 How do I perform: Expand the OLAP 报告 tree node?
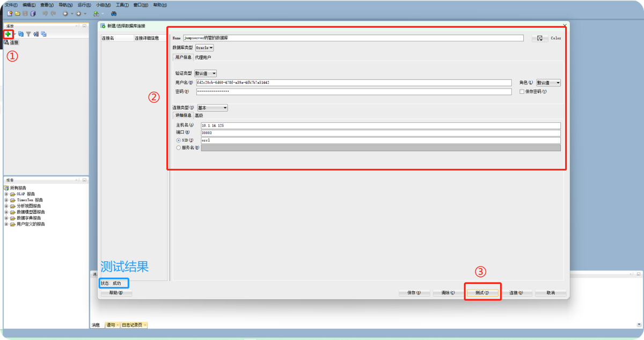[6, 194]
